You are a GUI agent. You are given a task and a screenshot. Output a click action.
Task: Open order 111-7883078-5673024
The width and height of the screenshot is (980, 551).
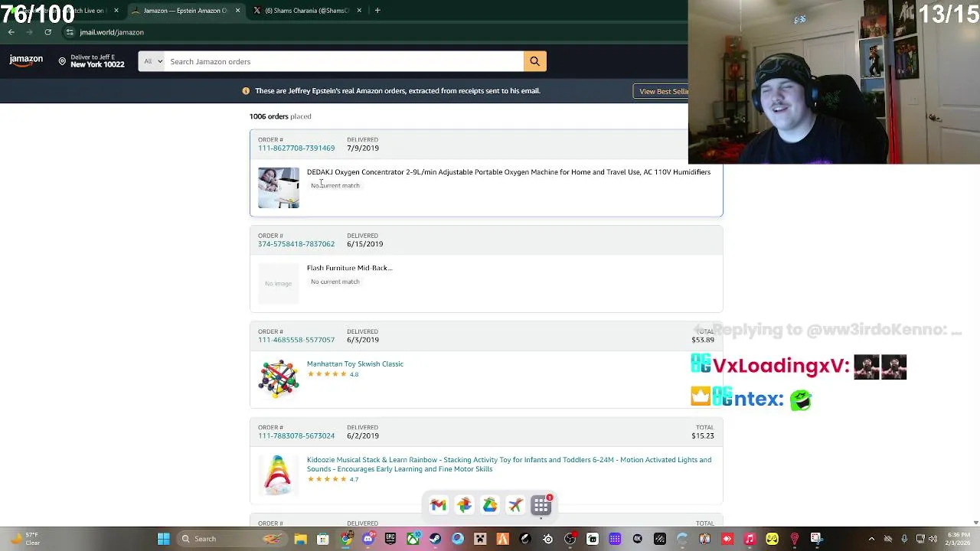click(296, 435)
